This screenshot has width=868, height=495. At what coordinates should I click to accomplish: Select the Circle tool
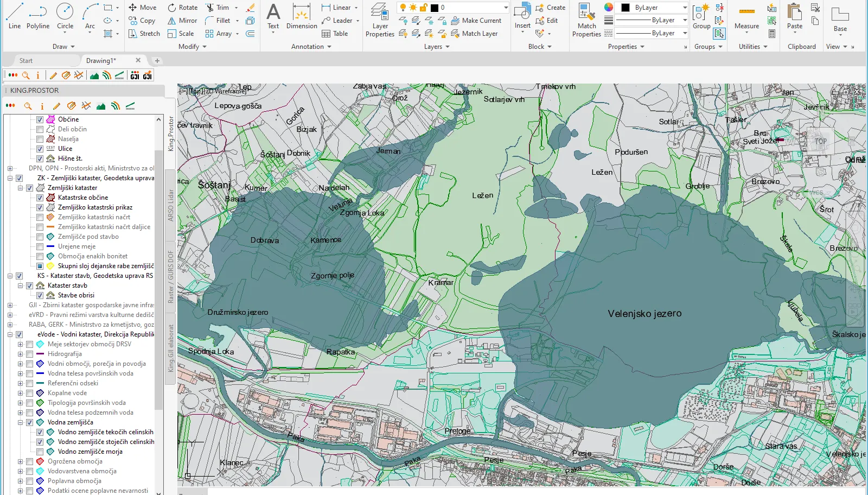point(65,16)
